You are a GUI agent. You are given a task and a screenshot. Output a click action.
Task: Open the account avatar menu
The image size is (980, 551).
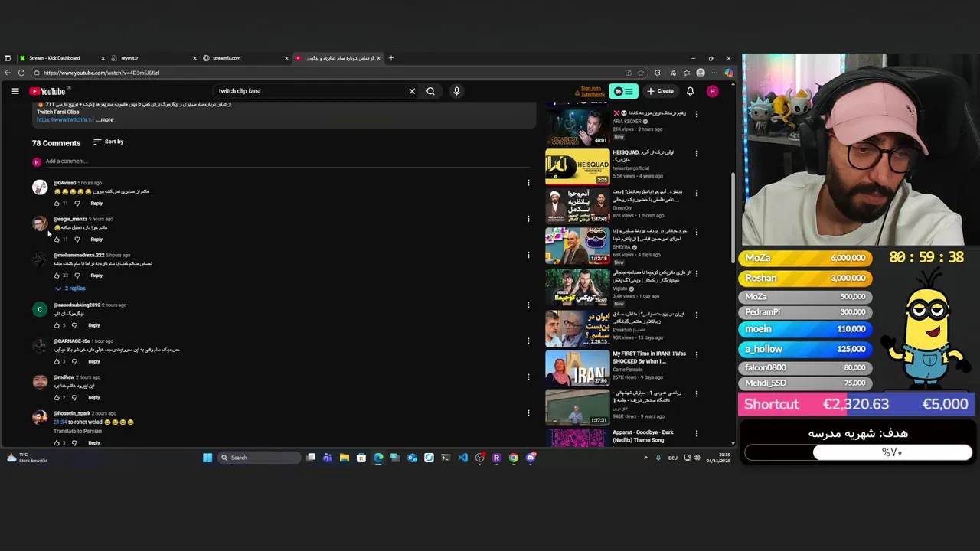712,91
